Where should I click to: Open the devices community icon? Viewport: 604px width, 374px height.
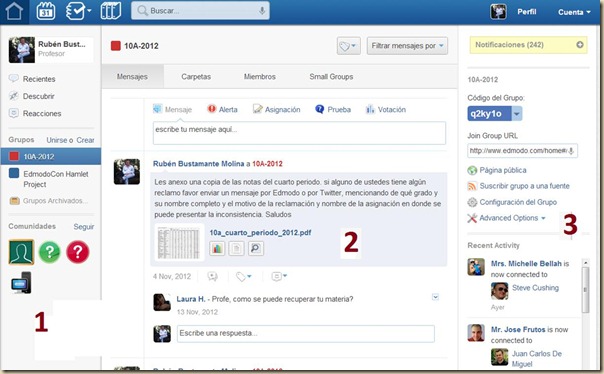(x=21, y=283)
